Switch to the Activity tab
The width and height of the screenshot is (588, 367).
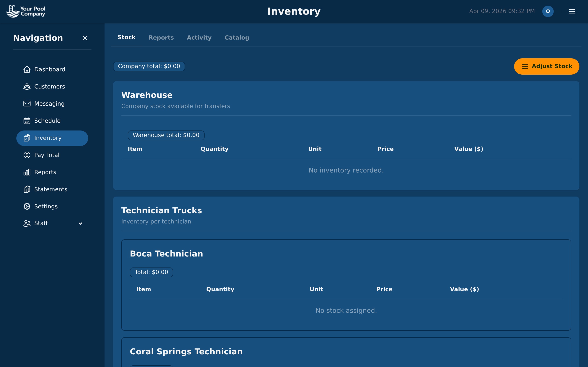tap(199, 37)
